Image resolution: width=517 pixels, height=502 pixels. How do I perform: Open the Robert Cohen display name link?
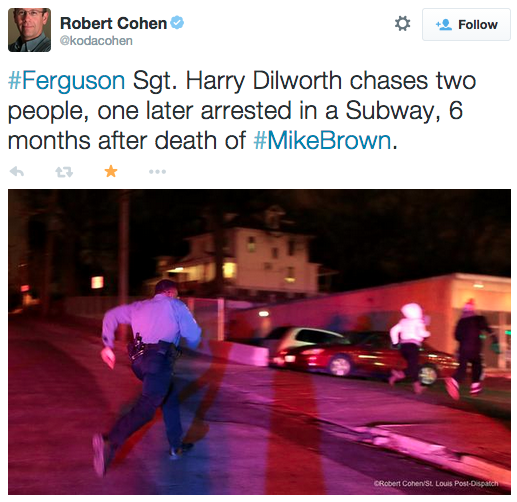tap(113, 23)
